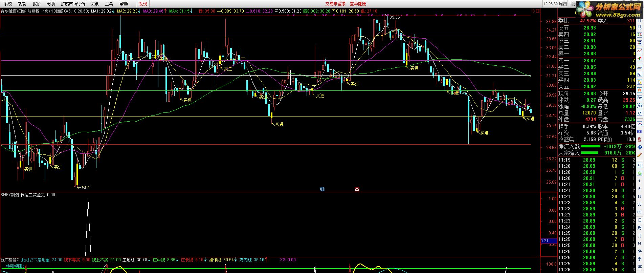Click the 买一 price 28.87
Image resolution: width=644 pixels, height=273 pixels.
coord(590,61)
